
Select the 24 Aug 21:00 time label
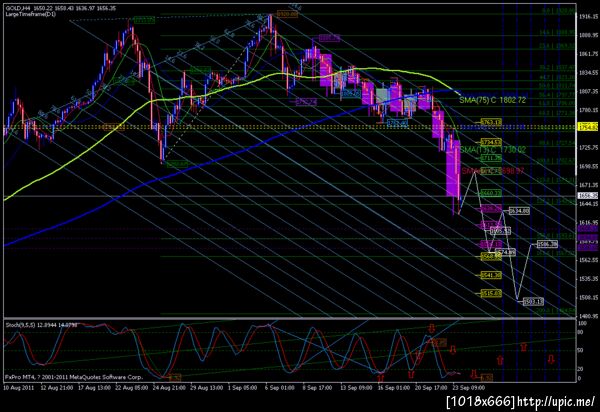click(x=169, y=388)
